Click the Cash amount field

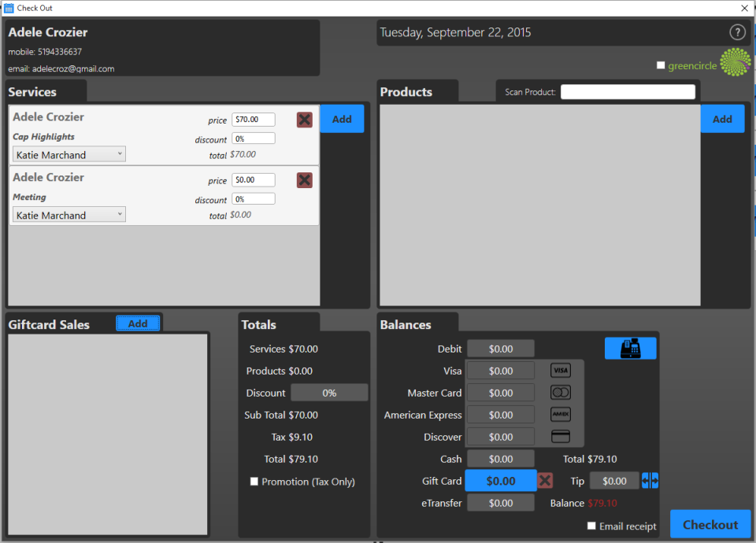tap(500, 459)
